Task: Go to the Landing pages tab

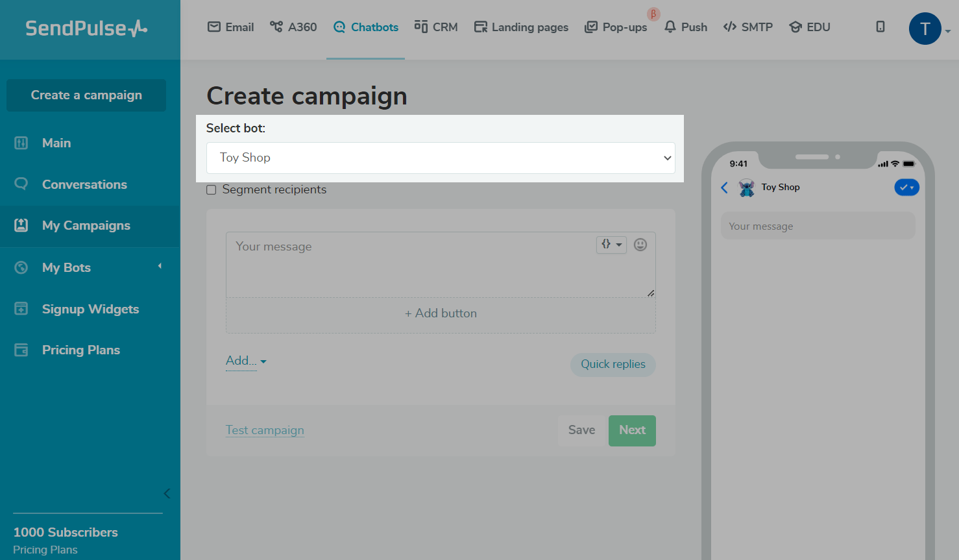Action: click(521, 27)
